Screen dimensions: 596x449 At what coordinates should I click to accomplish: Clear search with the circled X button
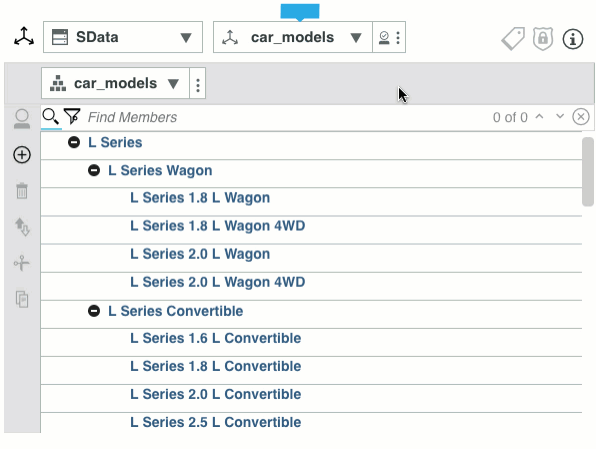click(x=581, y=117)
